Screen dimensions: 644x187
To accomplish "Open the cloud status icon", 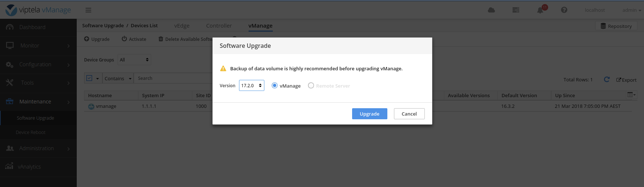I will click(x=491, y=10).
